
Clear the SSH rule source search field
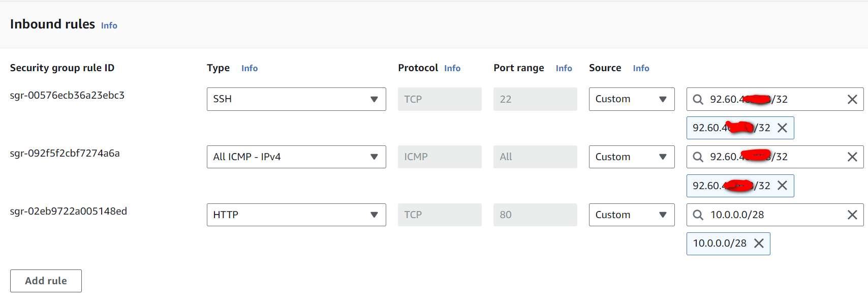pos(852,99)
